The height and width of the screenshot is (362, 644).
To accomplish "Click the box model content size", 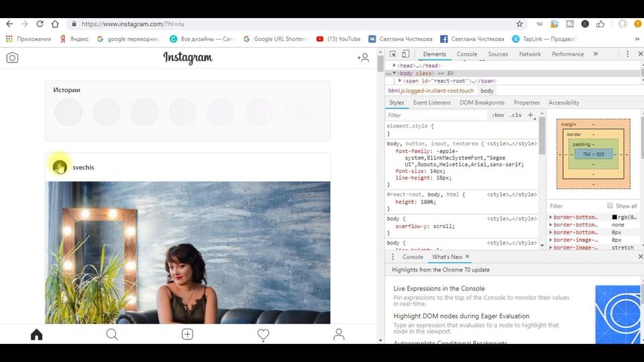I will (x=593, y=154).
